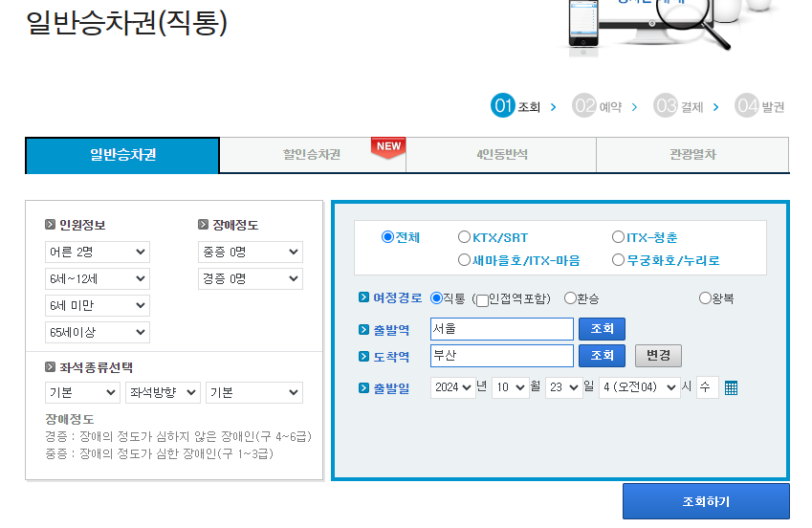
Task: Click the 도착역 field containing 부산
Action: tap(502, 356)
